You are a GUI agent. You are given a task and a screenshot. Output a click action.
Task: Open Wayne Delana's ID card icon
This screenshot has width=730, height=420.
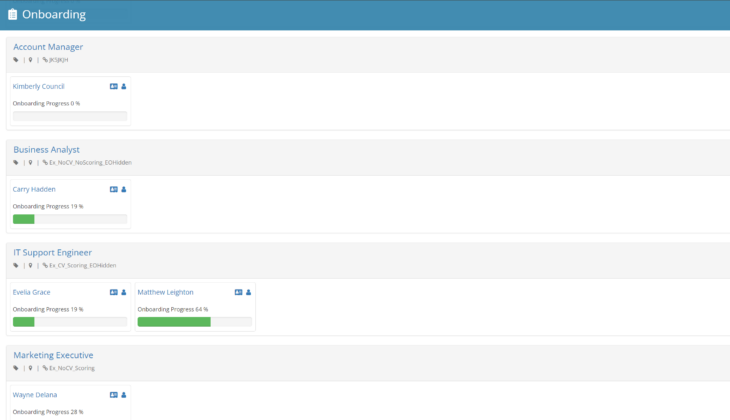(113, 395)
